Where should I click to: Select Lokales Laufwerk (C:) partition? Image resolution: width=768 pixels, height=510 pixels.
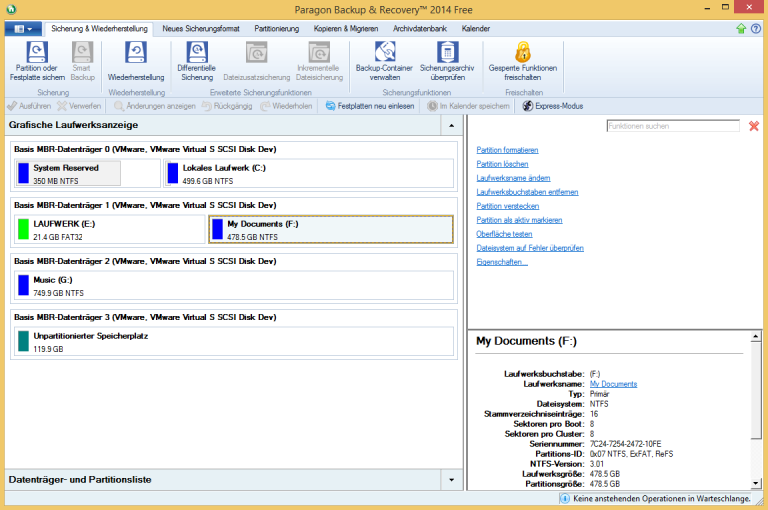309,173
